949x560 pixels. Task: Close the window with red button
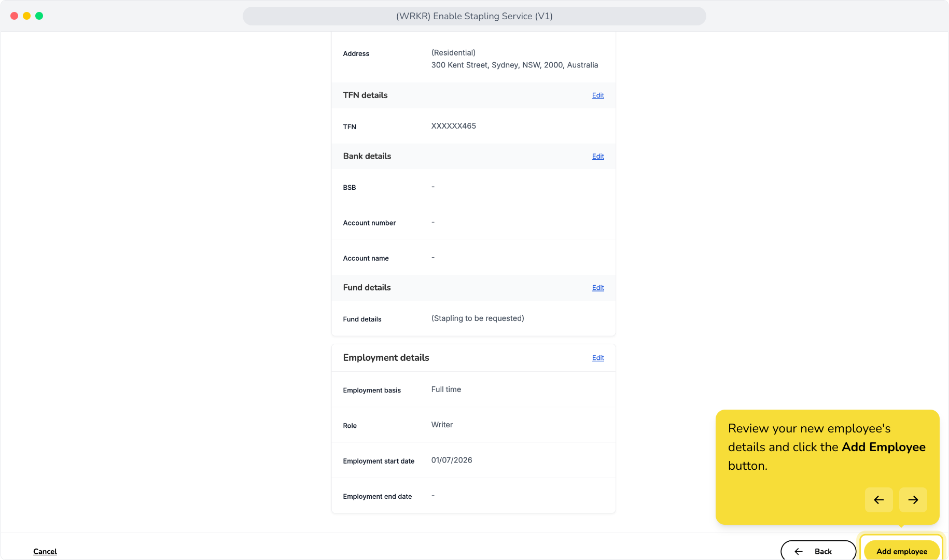click(14, 16)
